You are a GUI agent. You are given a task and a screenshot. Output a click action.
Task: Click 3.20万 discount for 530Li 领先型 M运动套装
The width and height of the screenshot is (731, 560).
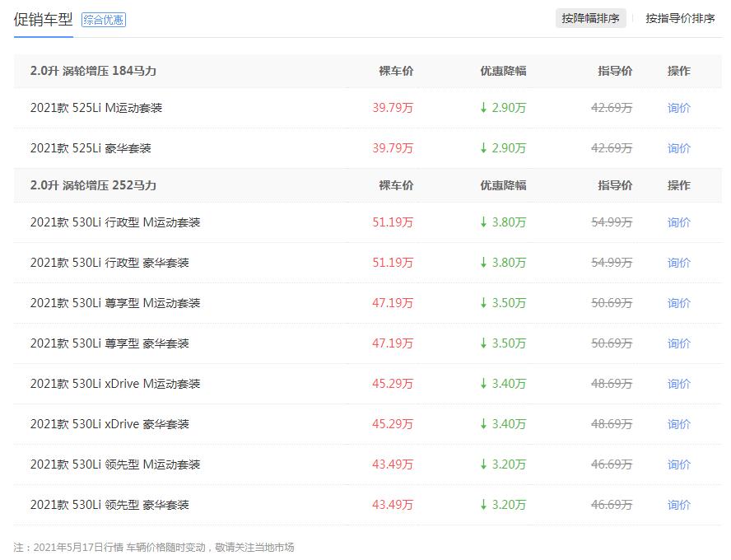pyautogui.click(x=504, y=464)
